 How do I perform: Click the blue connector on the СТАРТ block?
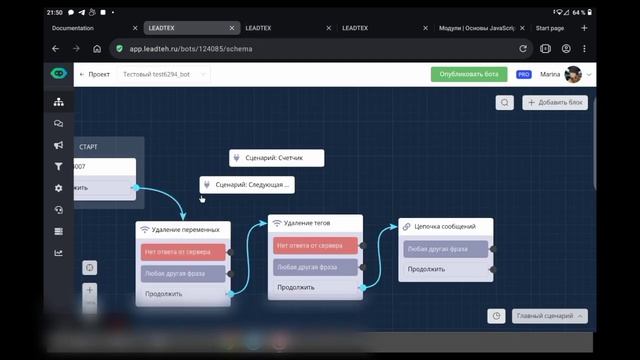[x=136, y=187]
